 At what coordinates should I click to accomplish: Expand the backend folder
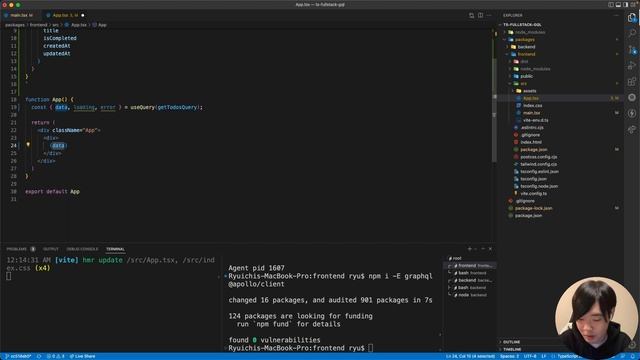[x=526, y=47]
